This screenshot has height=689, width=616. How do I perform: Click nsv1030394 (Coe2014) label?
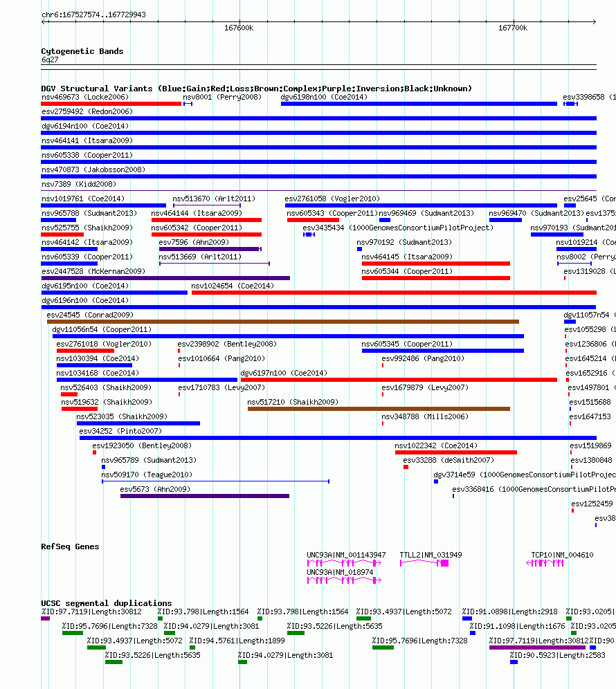point(98,358)
